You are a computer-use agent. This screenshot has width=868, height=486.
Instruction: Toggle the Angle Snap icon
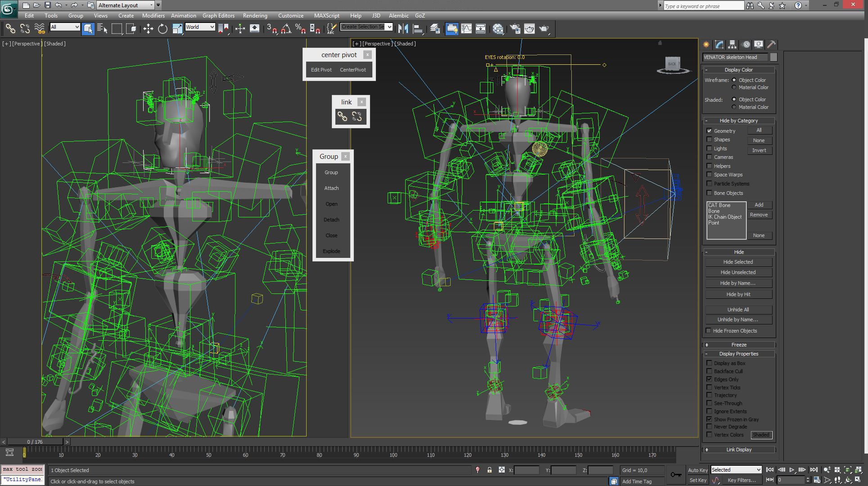coord(286,29)
